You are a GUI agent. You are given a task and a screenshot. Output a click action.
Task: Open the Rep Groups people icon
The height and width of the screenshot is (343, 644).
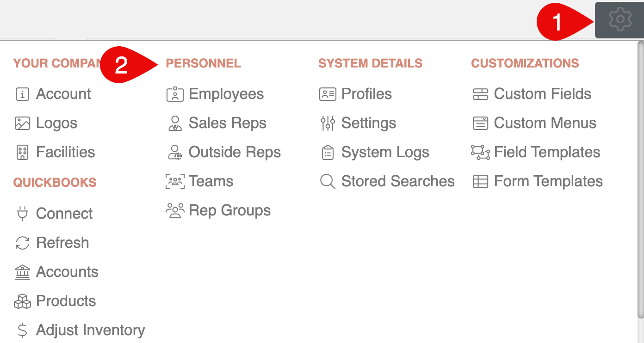(175, 211)
